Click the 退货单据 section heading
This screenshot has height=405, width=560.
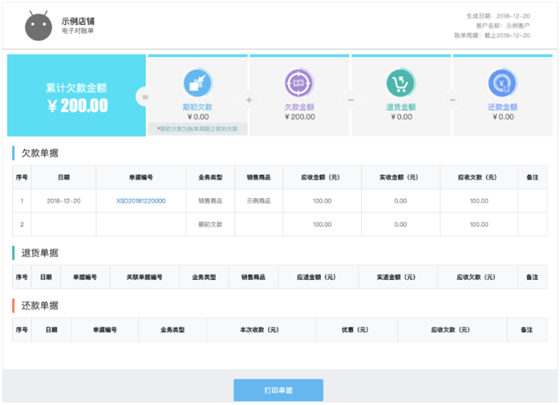click(x=40, y=253)
